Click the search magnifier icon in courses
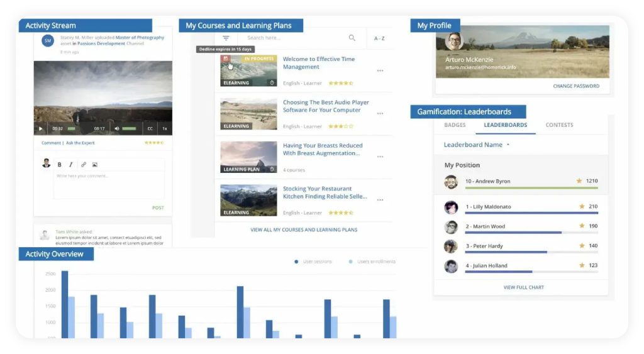644x354 pixels. pos(352,38)
